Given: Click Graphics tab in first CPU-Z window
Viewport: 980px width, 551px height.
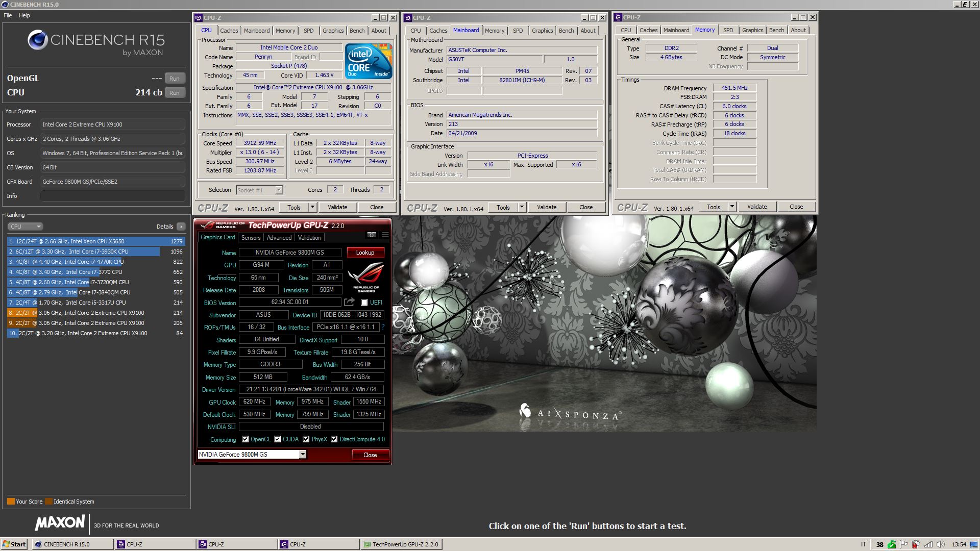Looking at the screenshot, I should tap(333, 31).
